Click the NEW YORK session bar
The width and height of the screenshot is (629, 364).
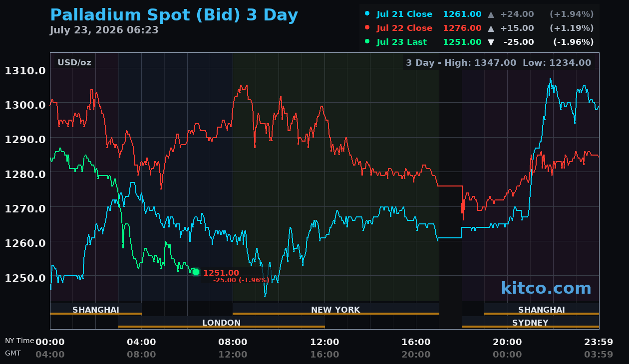coord(335,310)
